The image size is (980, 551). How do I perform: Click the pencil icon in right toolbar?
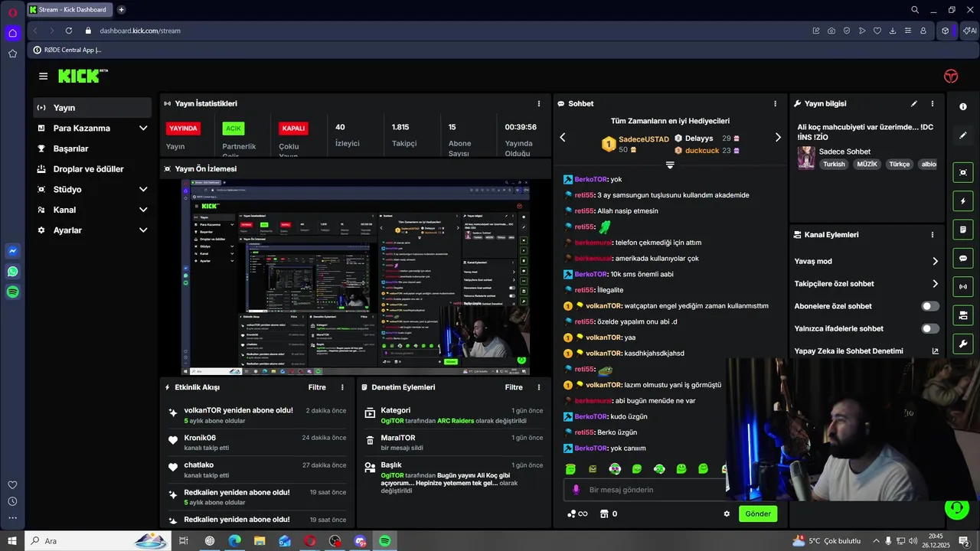click(x=963, y=135)
